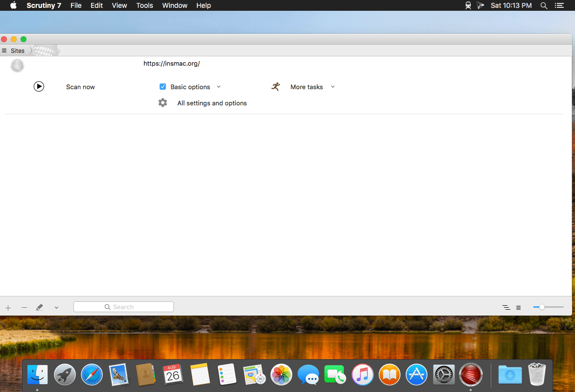Image resolution: width=575 pixels, height=392 pixels.
Task: Expand the Basic options dropdown chevron
Action: [218, 87]
